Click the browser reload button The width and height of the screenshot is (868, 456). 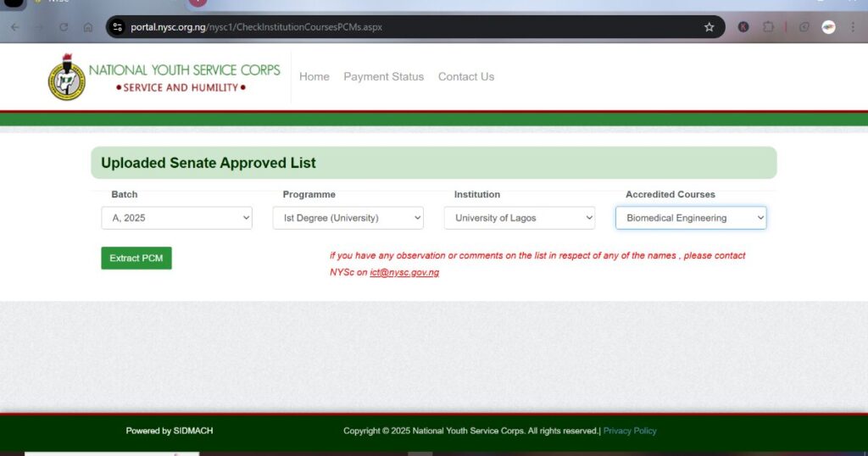[64, 27]
